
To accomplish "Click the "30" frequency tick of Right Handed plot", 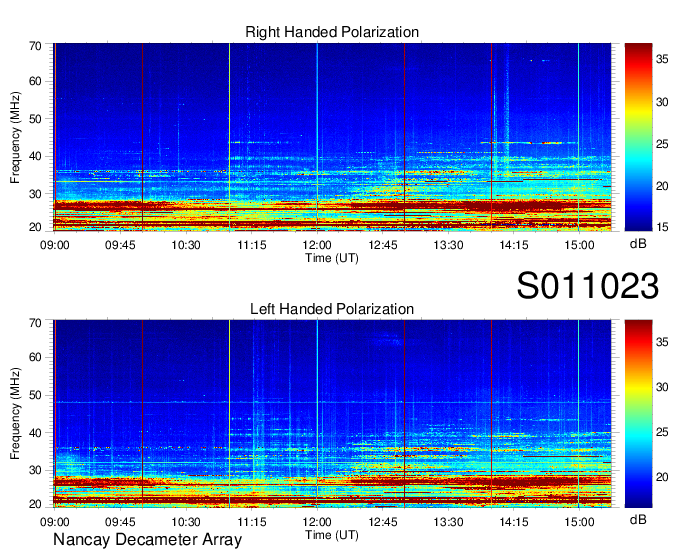I will coord(35,194).
